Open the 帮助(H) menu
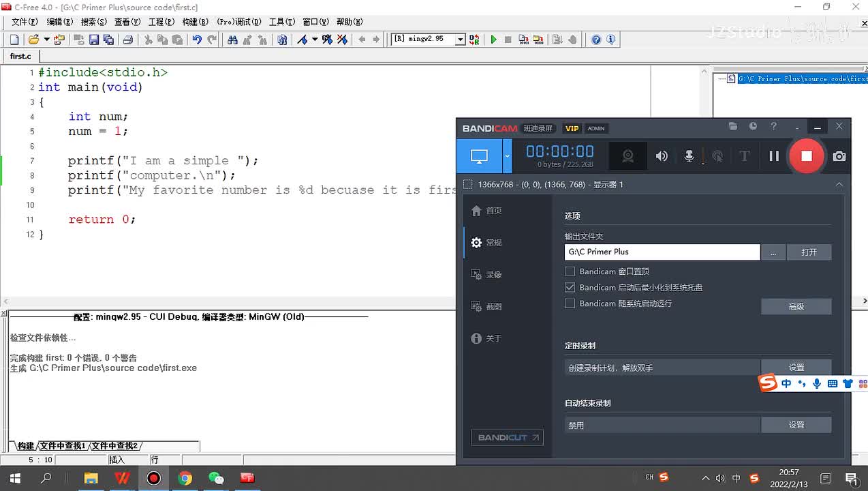The width and height of the screenshot is (868, 491). (x=350, y=22)
